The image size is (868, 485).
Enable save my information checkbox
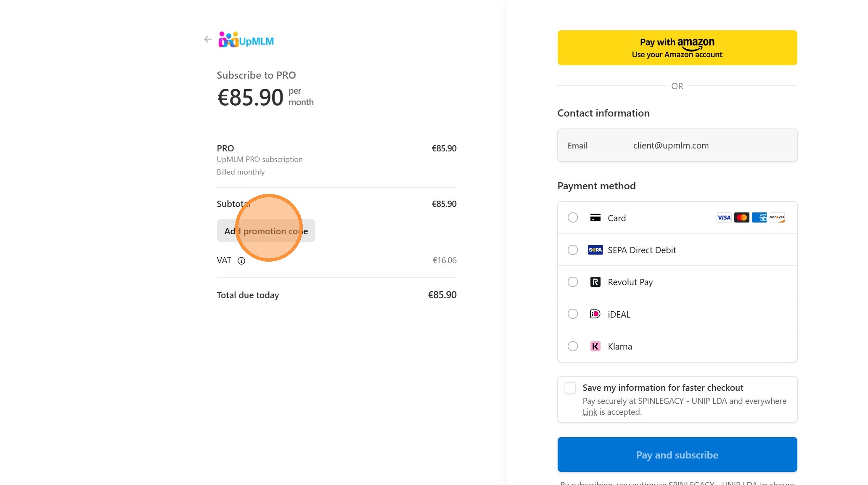[570, 388]
